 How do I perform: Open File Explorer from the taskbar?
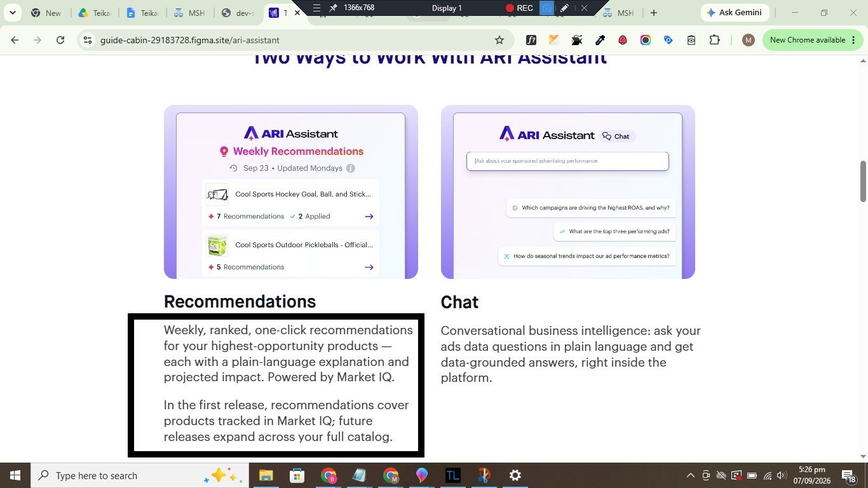[265, 475]
